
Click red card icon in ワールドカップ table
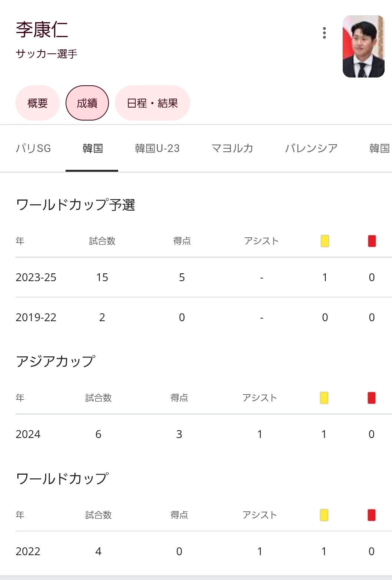tap(372, 515)
